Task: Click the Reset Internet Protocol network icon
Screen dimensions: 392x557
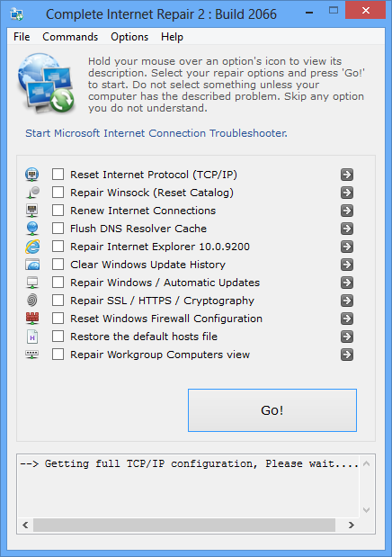Action: pos(32,175)
